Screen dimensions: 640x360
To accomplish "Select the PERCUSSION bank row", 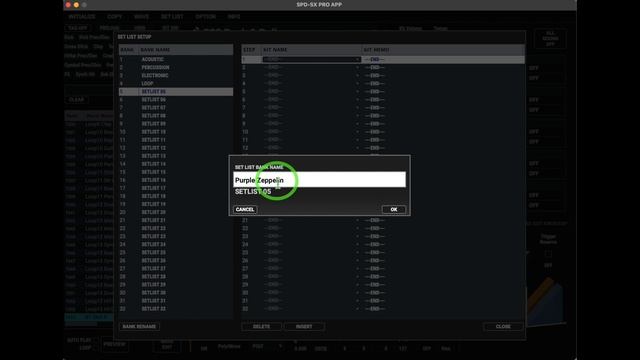I will click(x=176, y=67).
